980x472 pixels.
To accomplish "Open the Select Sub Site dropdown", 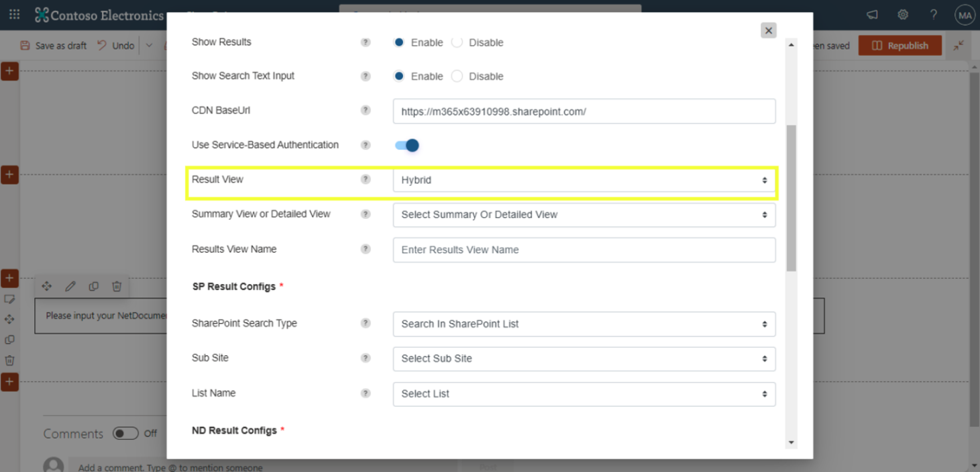I will [584, 359].
